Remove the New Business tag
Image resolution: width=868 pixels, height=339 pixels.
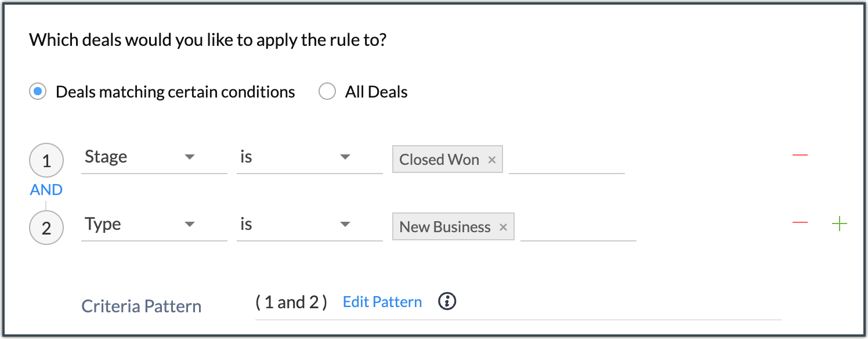tap(503, 228)
